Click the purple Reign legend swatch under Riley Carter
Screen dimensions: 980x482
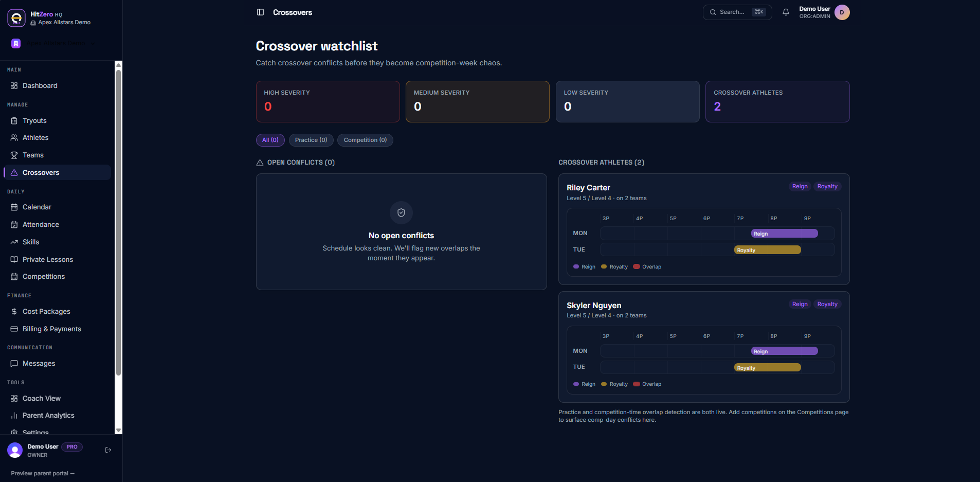(x=576, y=267)
